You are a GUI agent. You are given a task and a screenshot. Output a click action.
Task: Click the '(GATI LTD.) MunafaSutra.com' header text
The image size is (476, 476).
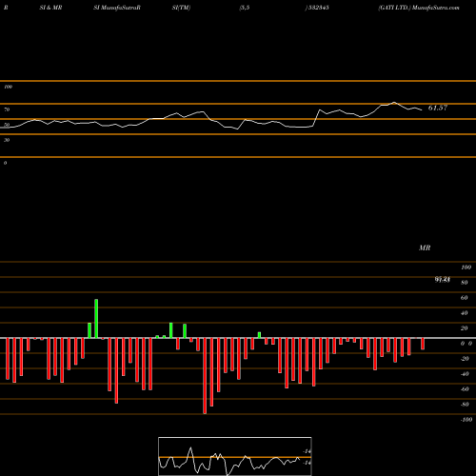pos(419,8)
